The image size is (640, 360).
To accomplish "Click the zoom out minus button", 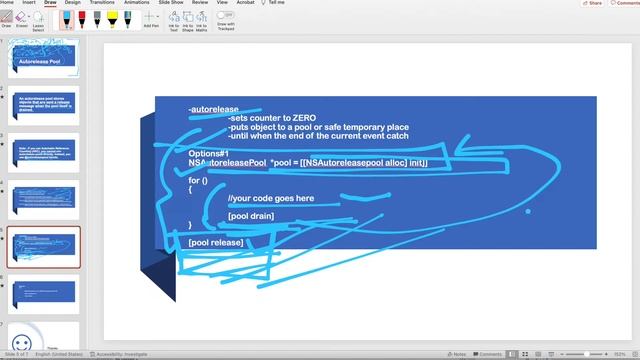I will (x=562, y=354).
